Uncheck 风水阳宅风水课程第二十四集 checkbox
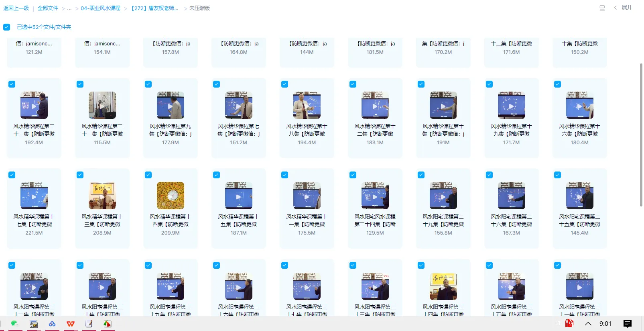Screen dimensions: 644x331 click(x=353, y=175)
